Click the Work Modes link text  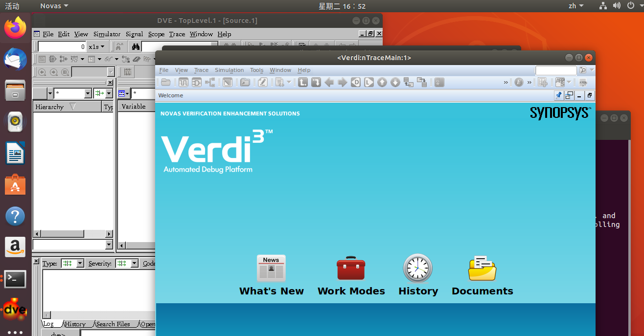[x=351, y=291]
